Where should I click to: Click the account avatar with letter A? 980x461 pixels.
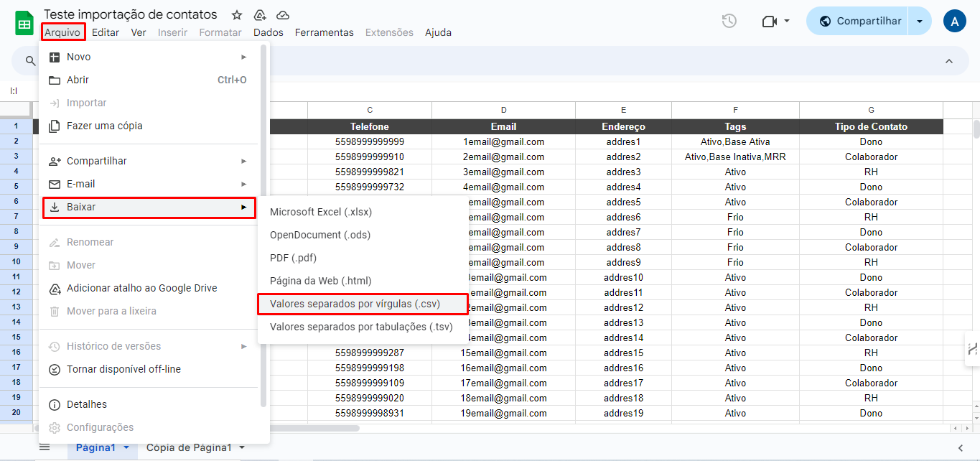(x=955, y=22)
